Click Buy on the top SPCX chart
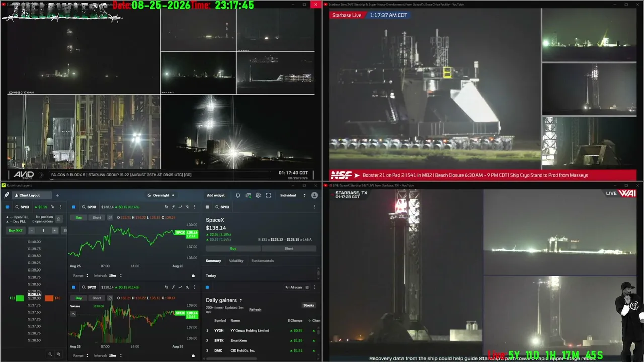The height and width of the screenshot is (362, 644). pos(78,218)
